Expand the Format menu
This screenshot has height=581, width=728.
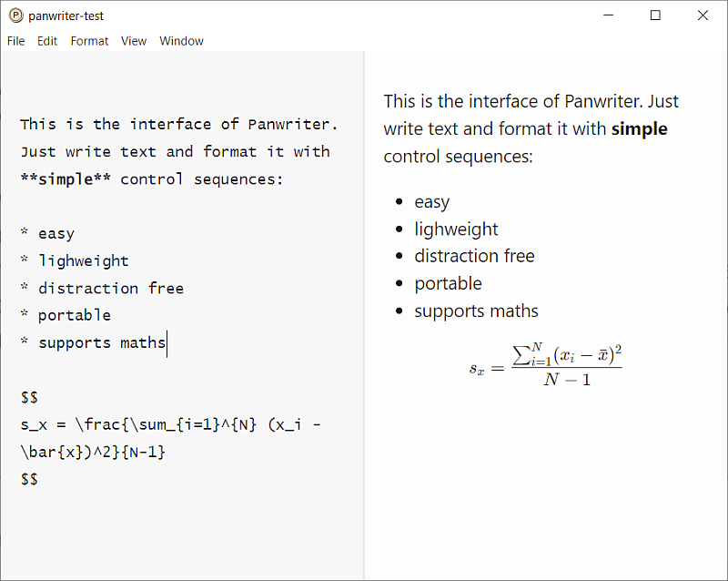(x=89, y=41)
